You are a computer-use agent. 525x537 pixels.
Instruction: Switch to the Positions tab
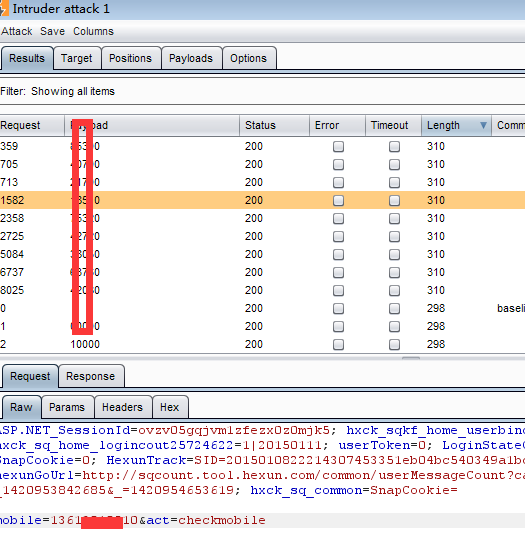tap(130, 58)
